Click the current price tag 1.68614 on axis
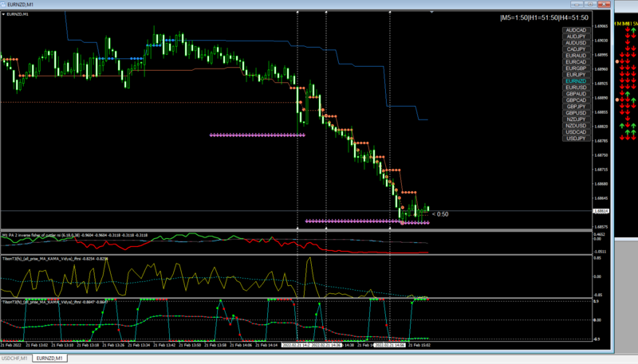 coord(601,211)
